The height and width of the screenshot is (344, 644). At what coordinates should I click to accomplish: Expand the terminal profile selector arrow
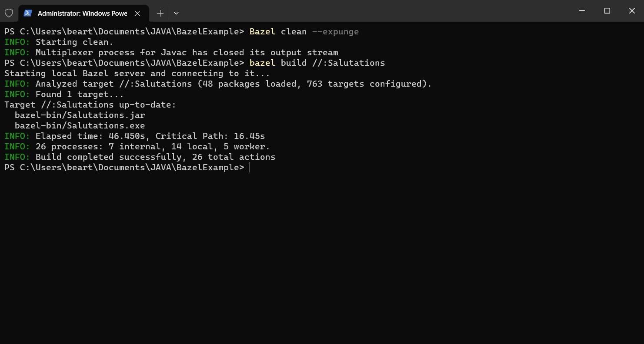[176, 13]
